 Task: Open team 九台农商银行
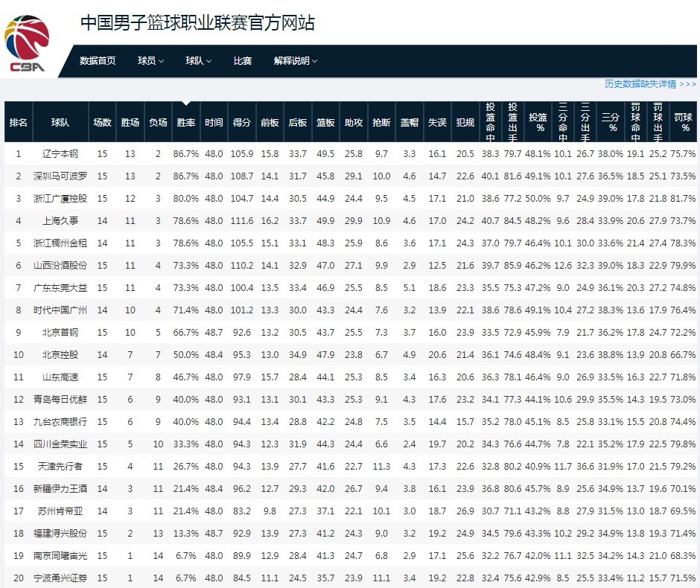pos(60,421)
